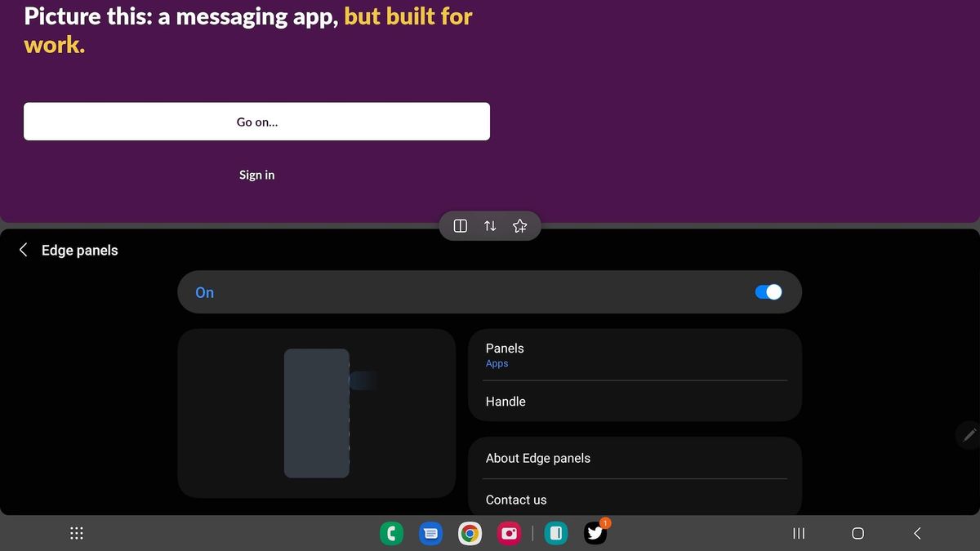Click the Edge panel handle edit pencil
Image resolution: width=980 pixels, height=551 pixels.
pos(968,435)
